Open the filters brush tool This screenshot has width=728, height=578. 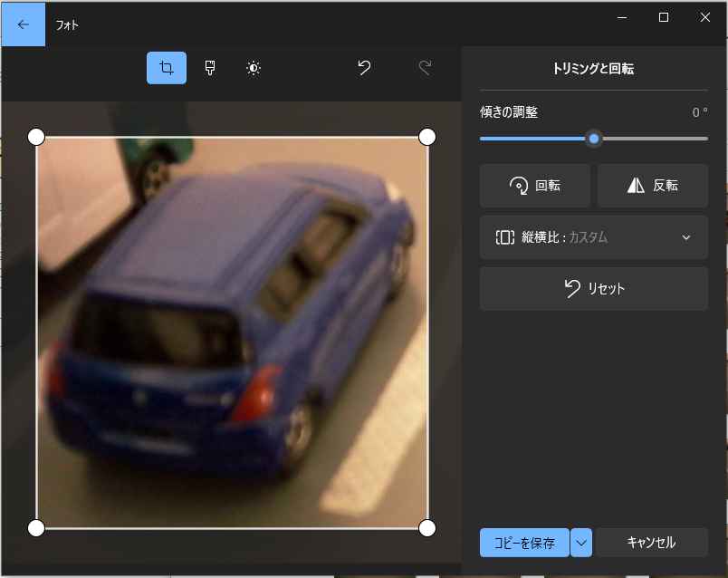tap(210, 68)
